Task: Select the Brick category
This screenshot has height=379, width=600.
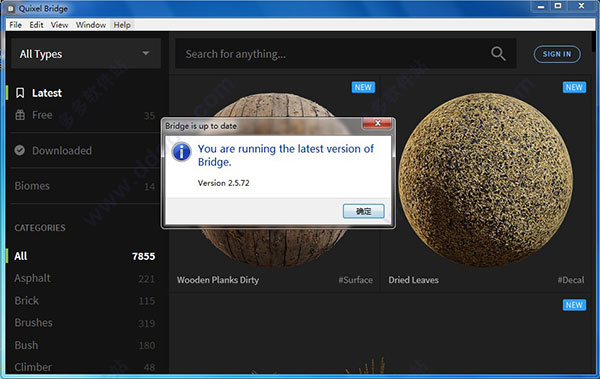Action: pyautogui.click(x=84, y=301)
